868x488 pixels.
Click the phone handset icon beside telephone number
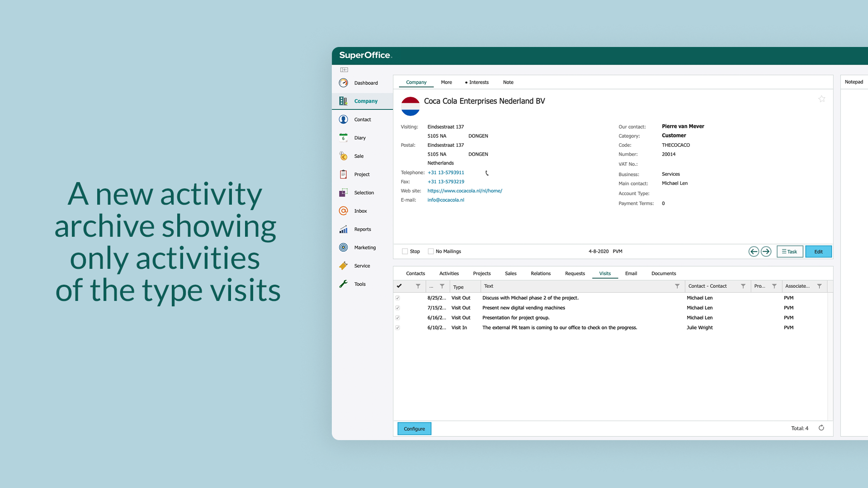(x=487, y=173)
